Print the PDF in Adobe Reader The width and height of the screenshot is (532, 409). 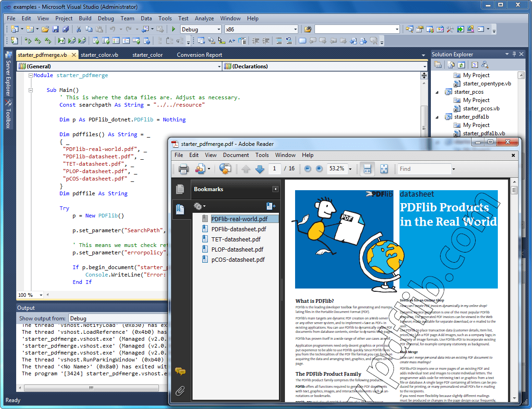[x=183, y=168]
